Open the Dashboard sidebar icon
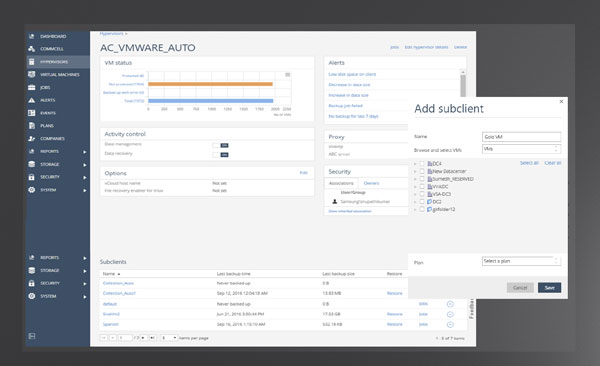 coord(32,36)
